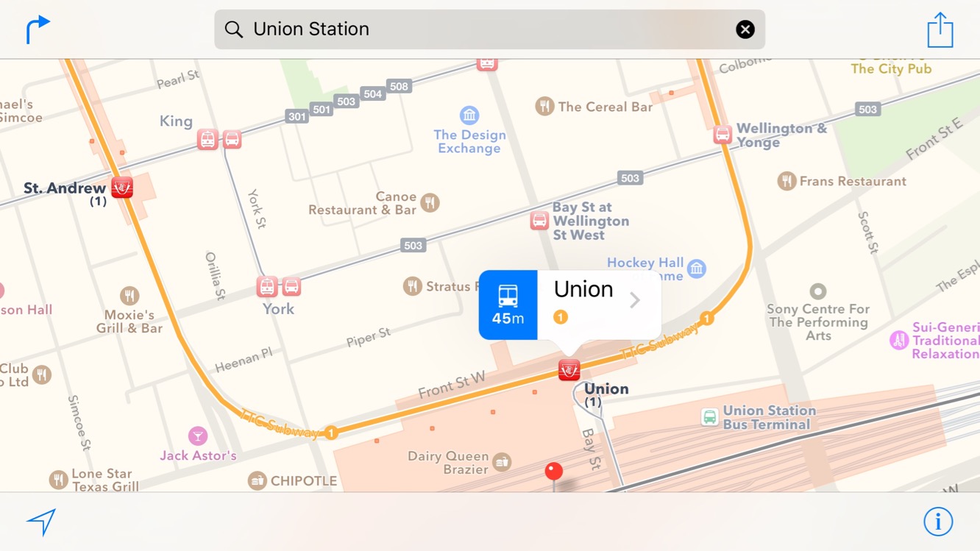The height and width of the screenshot is (551, 980).
Task: Tap The Design Exchange museum icon
Action: [469, 115]
